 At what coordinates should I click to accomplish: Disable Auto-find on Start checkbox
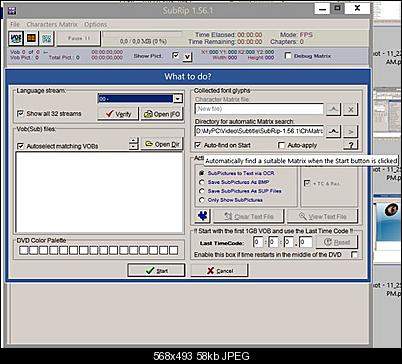[198, 145]
